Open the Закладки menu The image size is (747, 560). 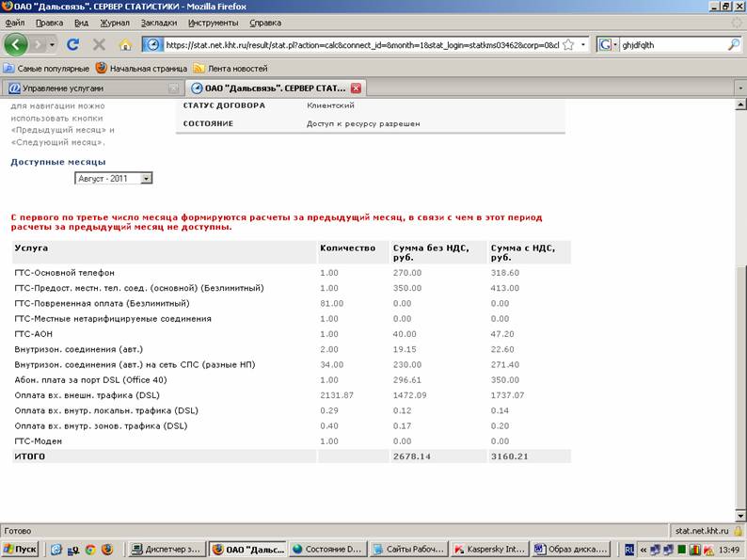pos(157,22)
